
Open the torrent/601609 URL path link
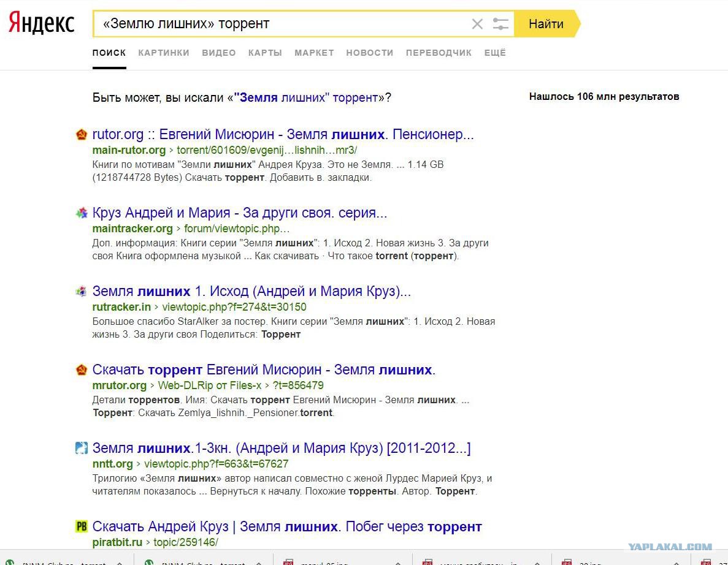tap(267, 150)
